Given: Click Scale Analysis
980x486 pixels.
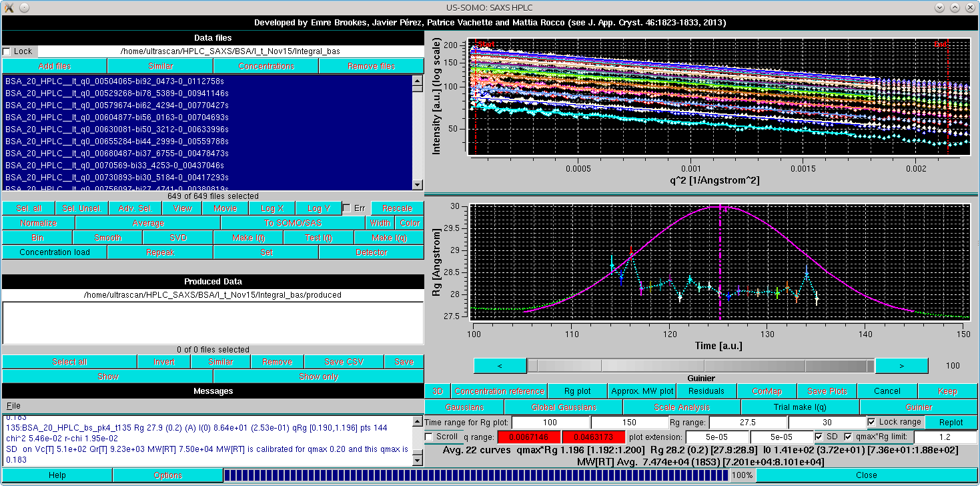Looking at the screenshot, I should click(x=682, y=407).
